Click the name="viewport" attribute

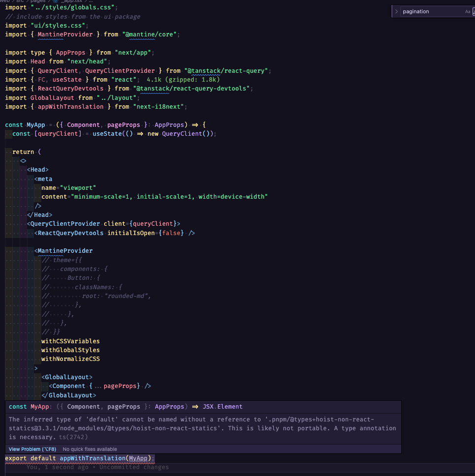click(x=68, y=188)
